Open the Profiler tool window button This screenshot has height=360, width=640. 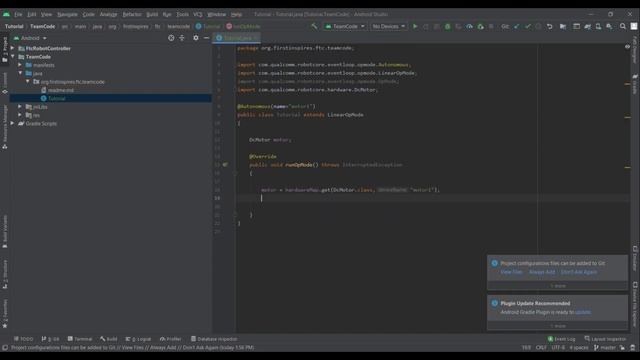(x=171, y=339)
